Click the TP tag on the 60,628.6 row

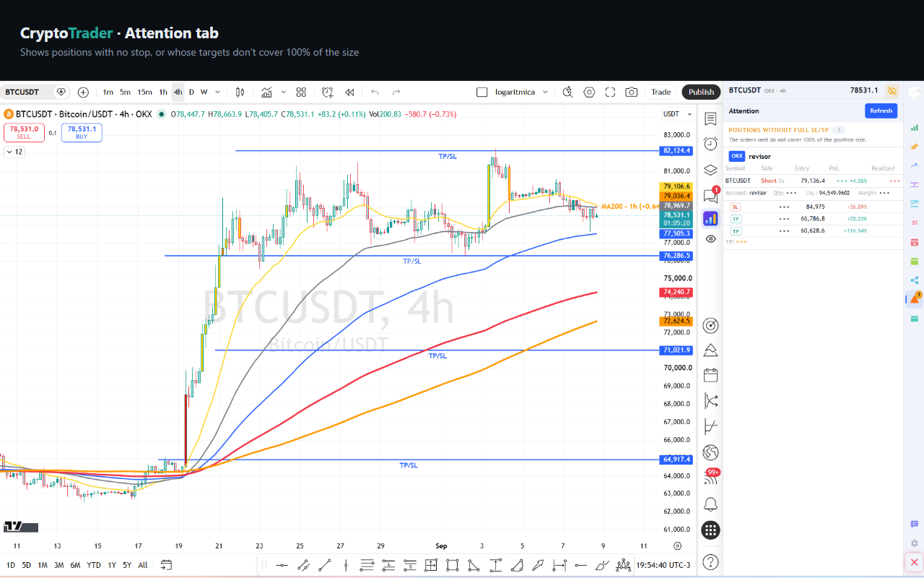tap(736, 231)
